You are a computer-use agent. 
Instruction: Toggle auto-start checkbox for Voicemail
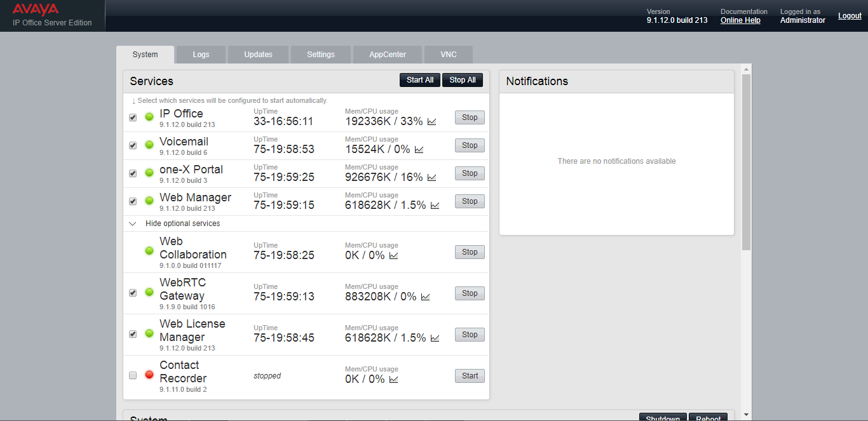click(x=133, y=145)
